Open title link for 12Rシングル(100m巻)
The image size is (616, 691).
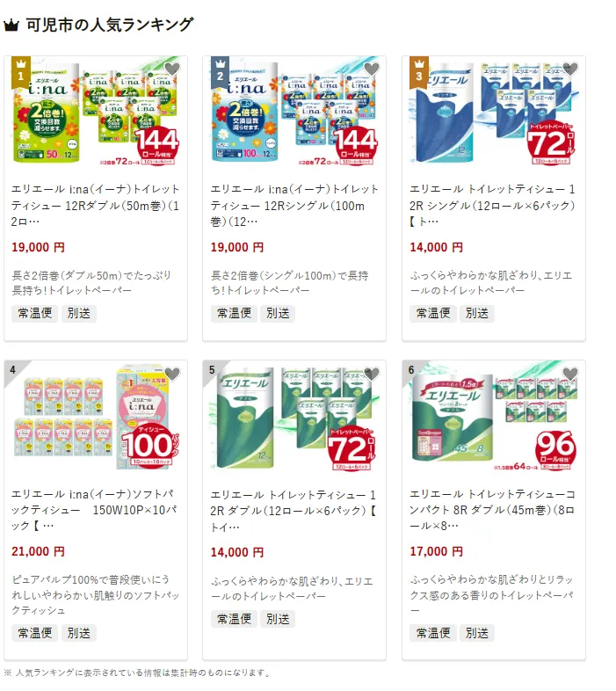[294, 206]
